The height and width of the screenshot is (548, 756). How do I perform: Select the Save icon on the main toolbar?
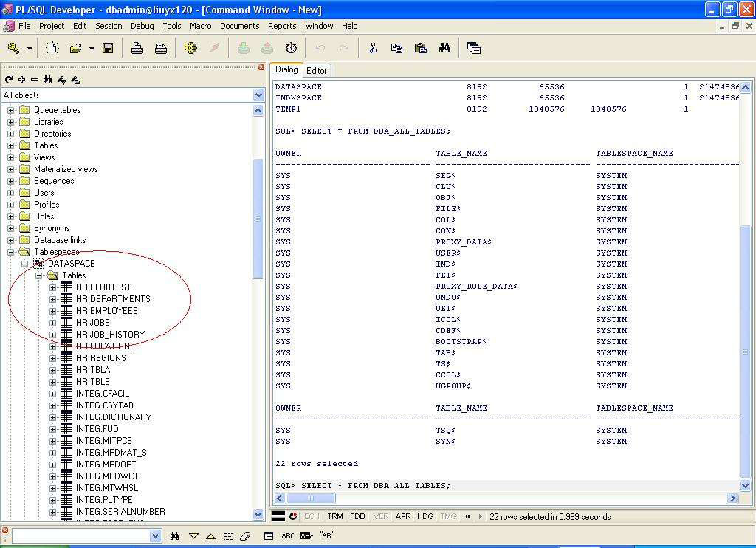[107, 49]
